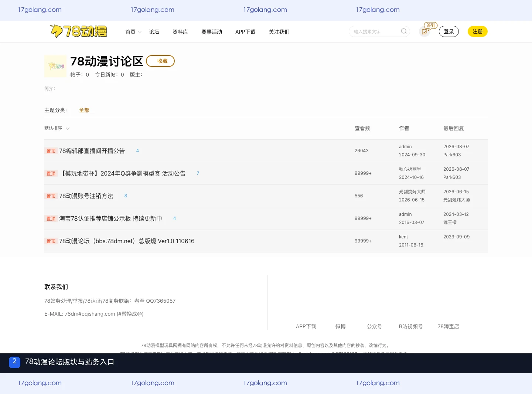Click footer APP下载 link
The width and height of the screenshot is (532, 394).
pos(306,326)
